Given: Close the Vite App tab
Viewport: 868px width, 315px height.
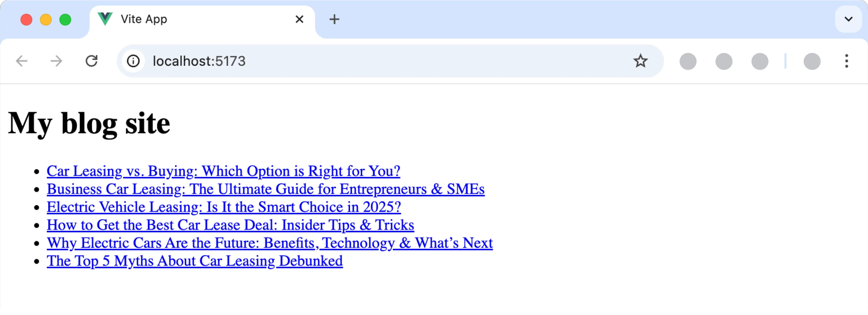Looking at the screenshot, I should point(299,19).
